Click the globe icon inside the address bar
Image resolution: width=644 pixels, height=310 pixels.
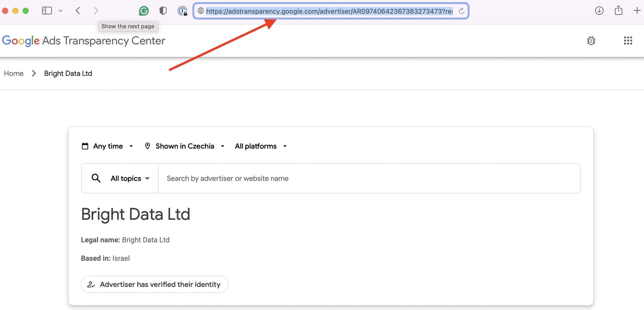(200, 11)
